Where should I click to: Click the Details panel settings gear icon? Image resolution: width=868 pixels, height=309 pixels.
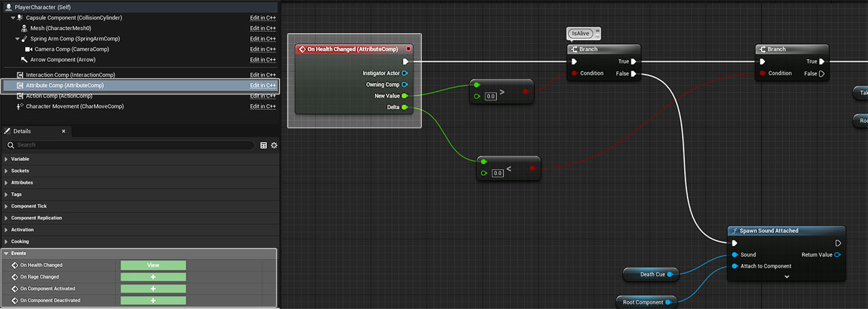pos(274,145)
